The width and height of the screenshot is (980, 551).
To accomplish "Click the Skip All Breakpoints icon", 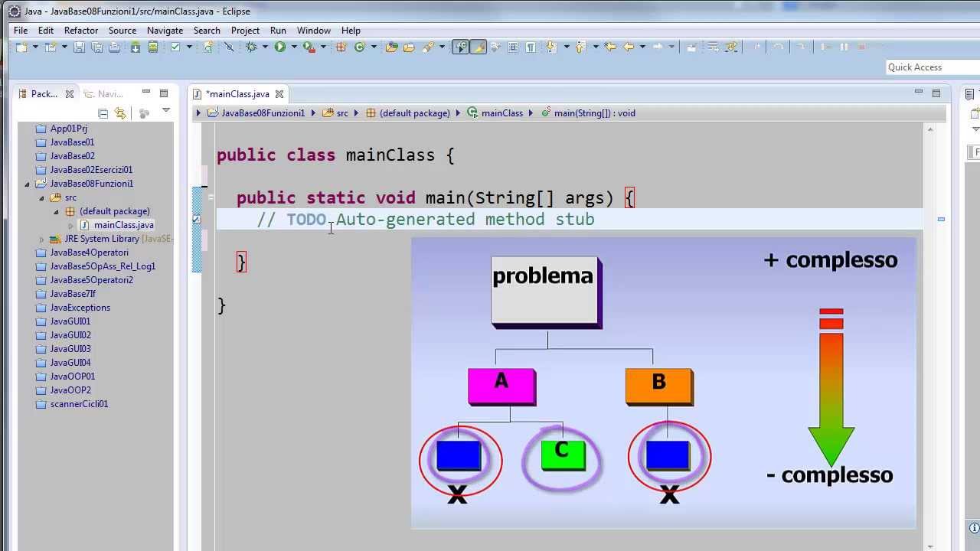I will pos(228,47).
